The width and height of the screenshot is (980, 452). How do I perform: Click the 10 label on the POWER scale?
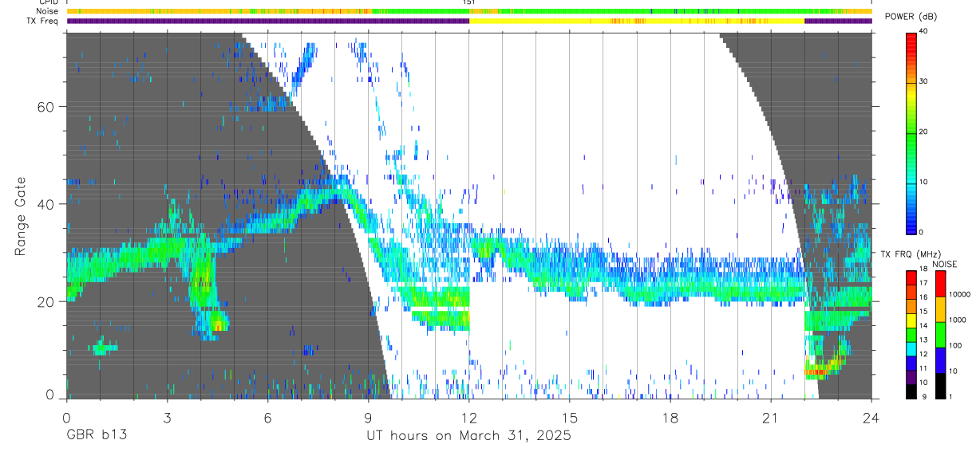coord(925,182)
